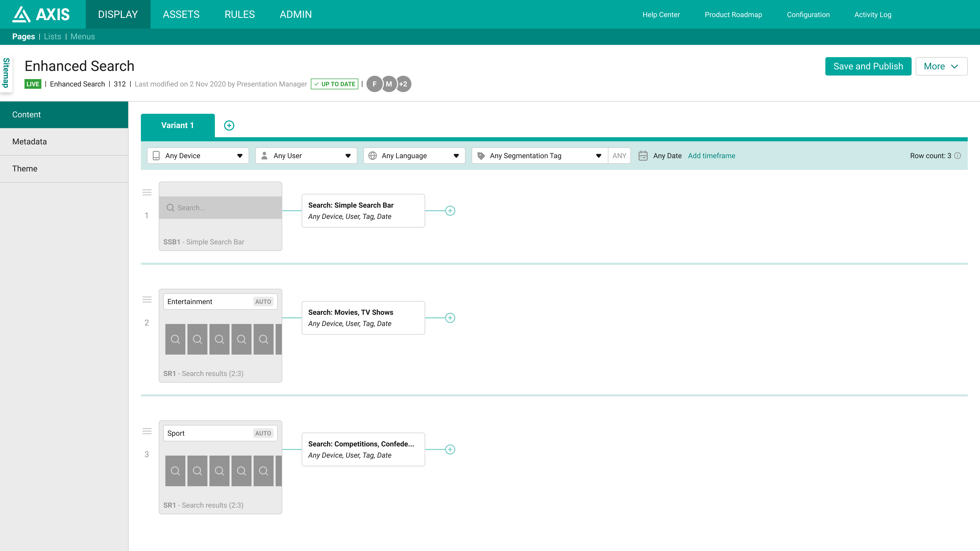The image size is (980, 551).
Task: Click the UP TO DATE status badge
Action: (334, 84)
